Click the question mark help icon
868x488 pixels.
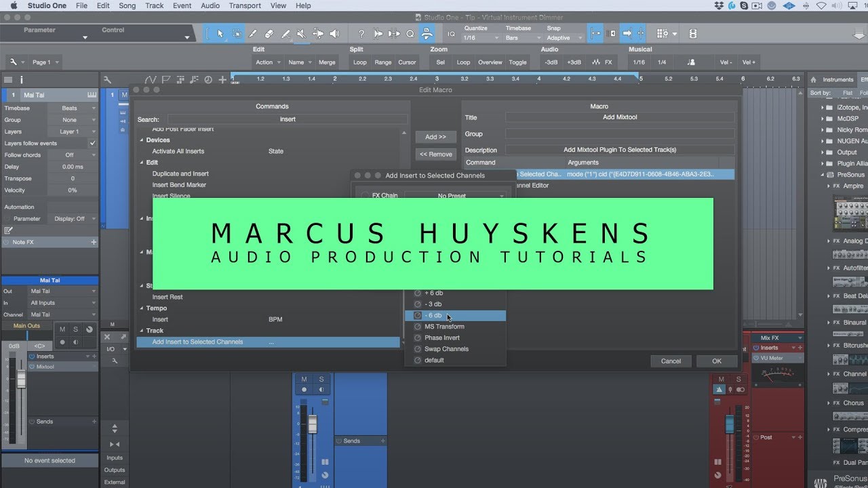361,33
